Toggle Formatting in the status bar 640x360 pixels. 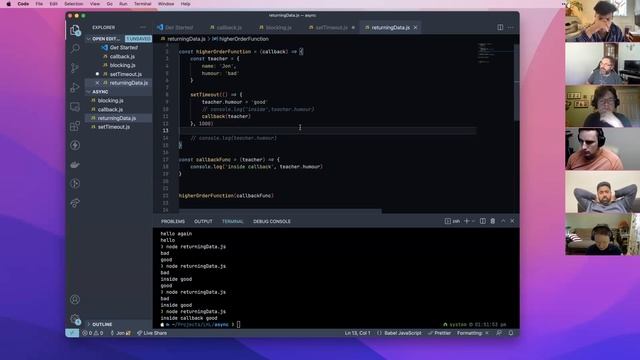pyautogui.click(x=472, y=333)
